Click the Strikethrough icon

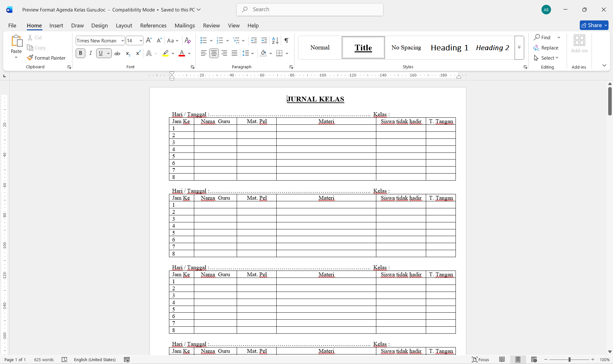(x=117, y=53)
